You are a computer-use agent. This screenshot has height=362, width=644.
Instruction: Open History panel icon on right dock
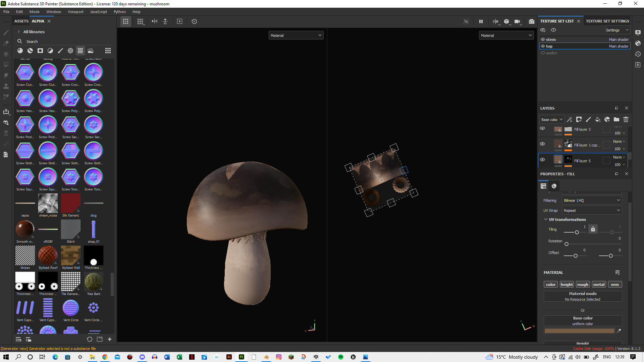coord(638,54)
